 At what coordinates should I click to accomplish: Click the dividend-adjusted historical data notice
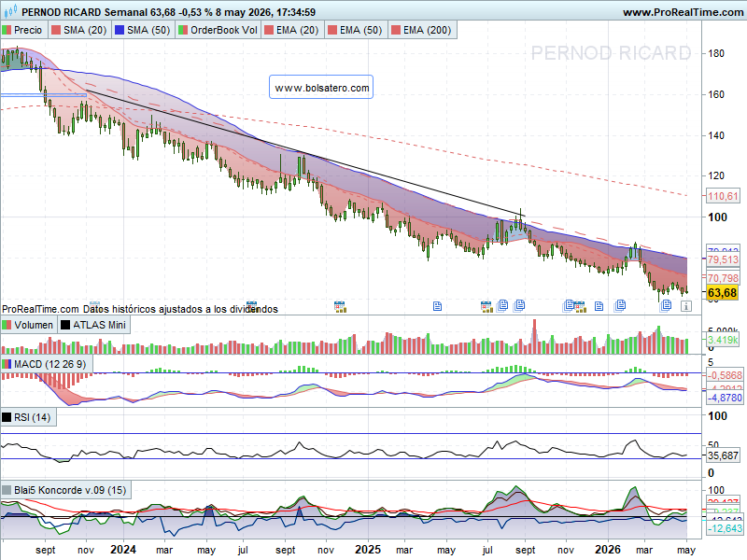pos(180,309)
